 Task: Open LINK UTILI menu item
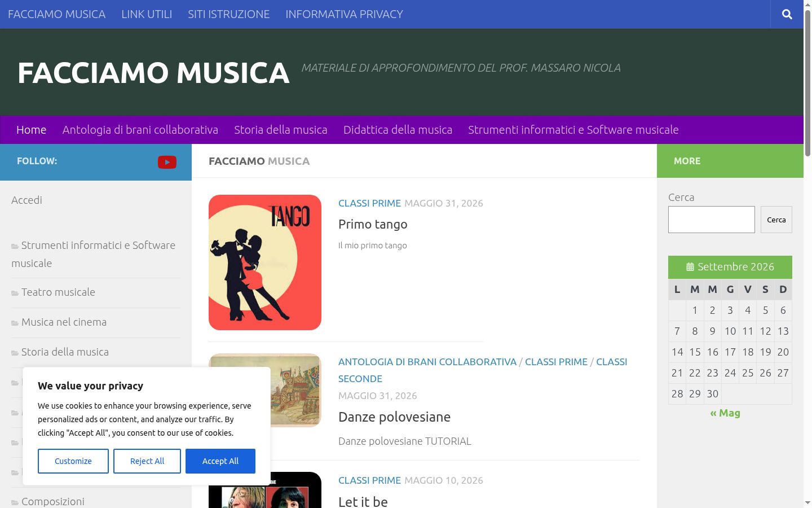(147, 14)
